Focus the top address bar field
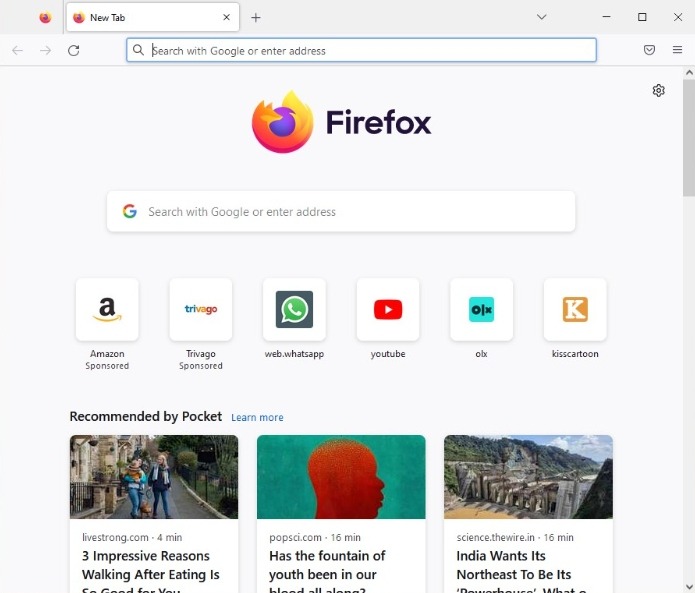The height and width of the screenshot is (593, 695). click(361, 50)
